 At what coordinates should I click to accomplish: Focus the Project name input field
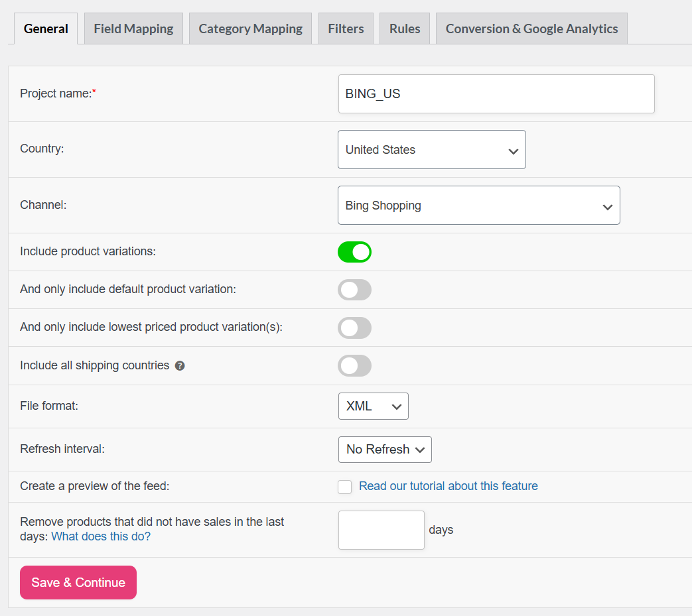point(496,93)
